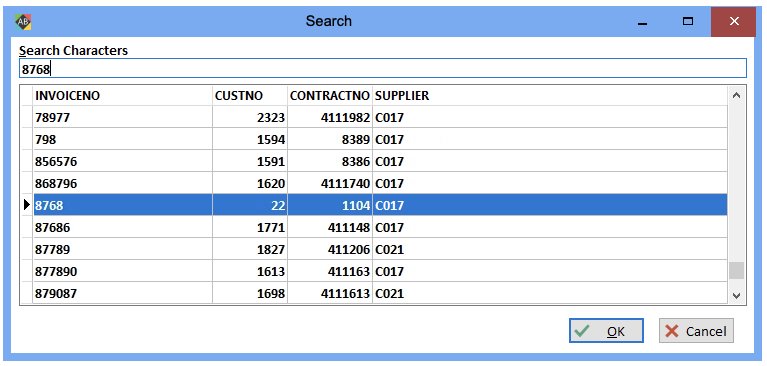
Task: Click contract number 1104 cell
Action: point(330,206)
